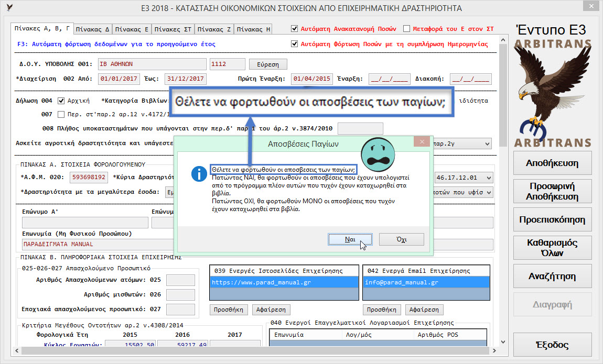Click Καθαρισμός Όλων button
This screenshot has width=603, height=364.
(x=552, y=248)
